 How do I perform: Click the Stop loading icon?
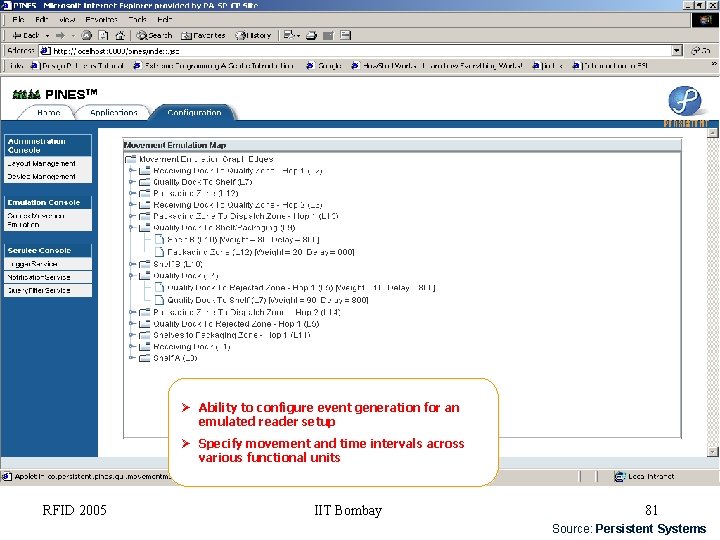tap(86, 35)
